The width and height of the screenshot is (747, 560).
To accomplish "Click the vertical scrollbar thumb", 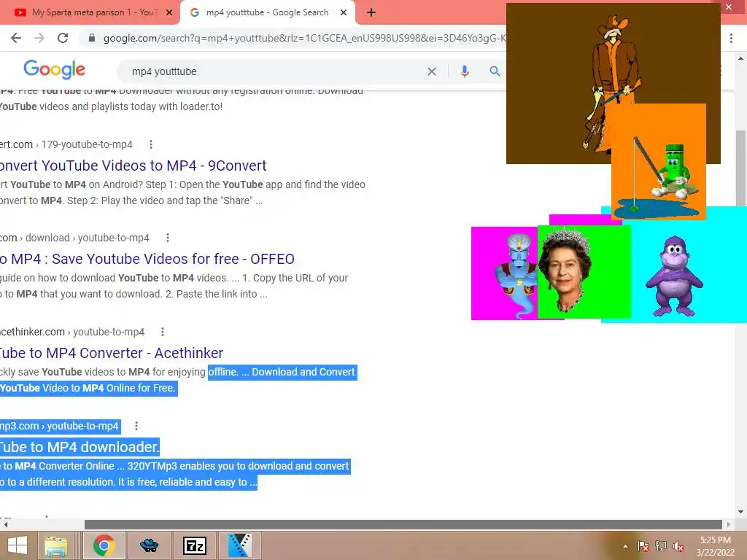I will pos(741,168).
